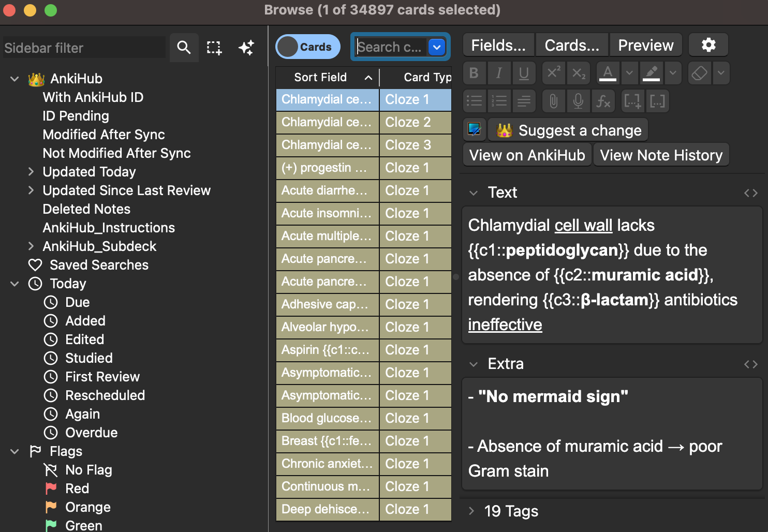
Task: Expand the AnkiHub_Subdeck tree item
Action: [x=31, y=246]
